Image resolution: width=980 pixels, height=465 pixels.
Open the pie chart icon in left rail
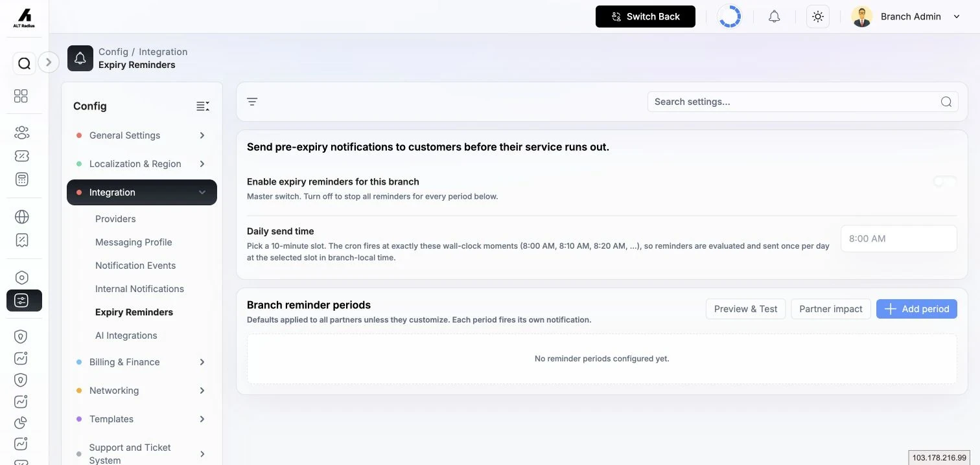click(21, 423)
